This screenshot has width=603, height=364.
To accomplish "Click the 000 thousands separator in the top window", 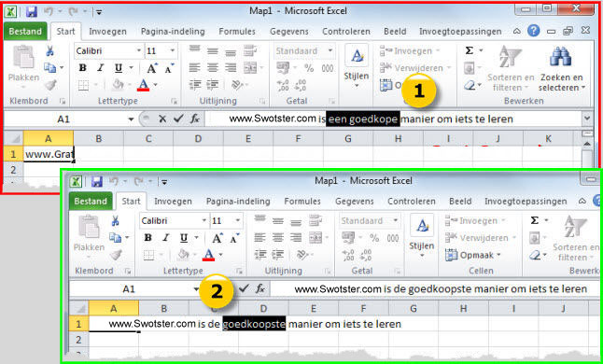I will click(328, 68).
